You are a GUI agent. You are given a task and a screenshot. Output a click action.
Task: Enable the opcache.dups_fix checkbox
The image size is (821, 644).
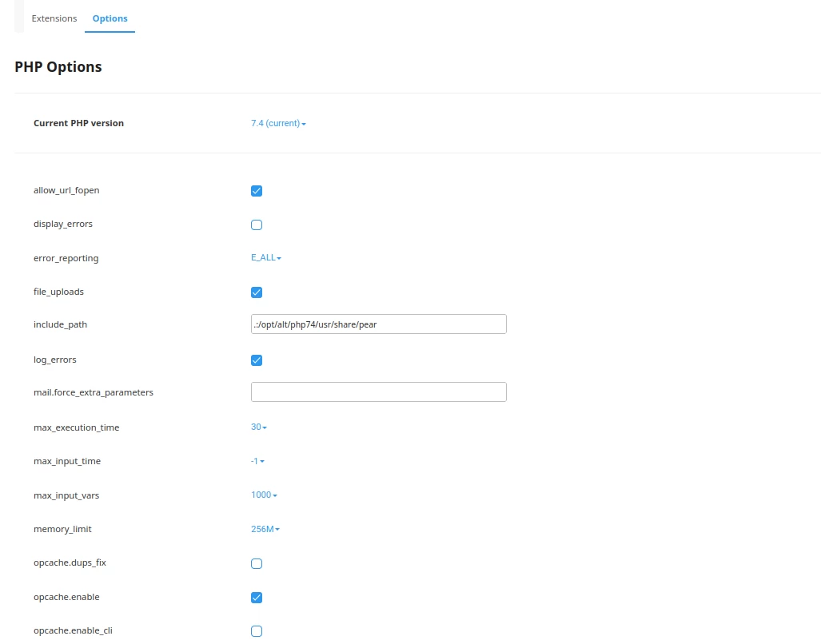tap(256, 563)
